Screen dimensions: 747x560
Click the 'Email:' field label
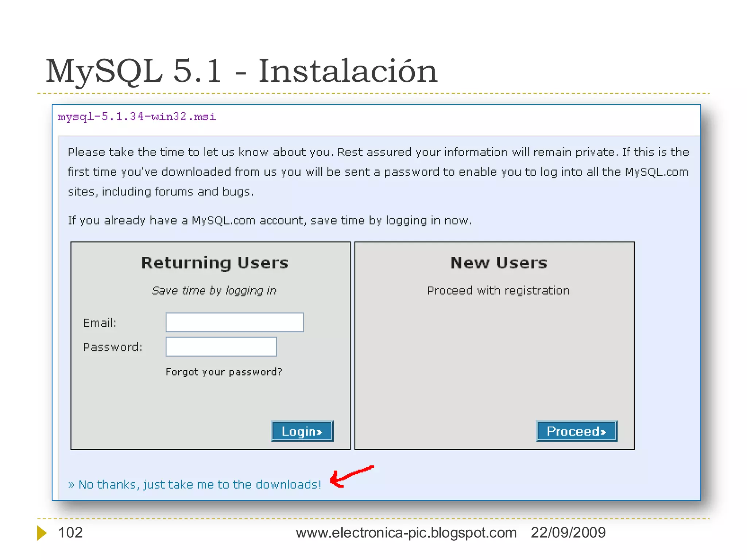pos(100,323)
